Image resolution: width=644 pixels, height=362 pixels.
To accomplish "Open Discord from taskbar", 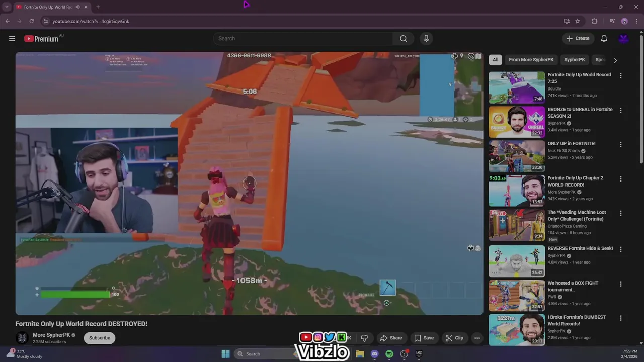I will (374, 354).
